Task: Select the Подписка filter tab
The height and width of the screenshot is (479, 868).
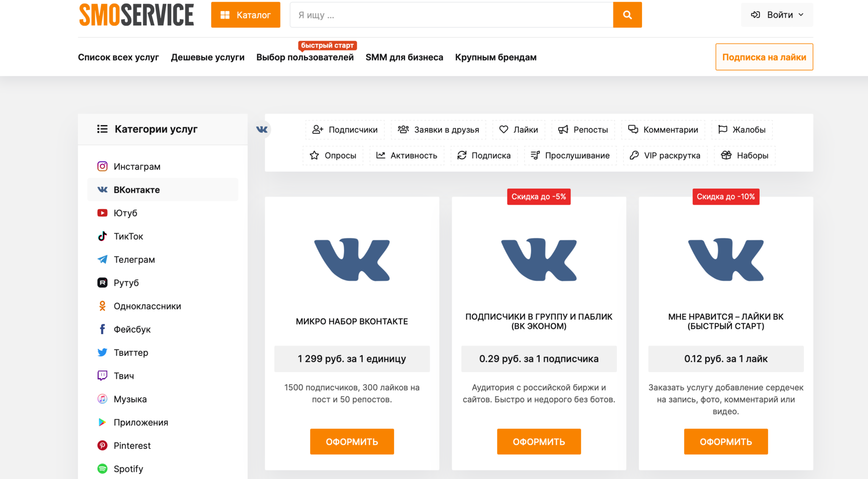Action: 484,156
